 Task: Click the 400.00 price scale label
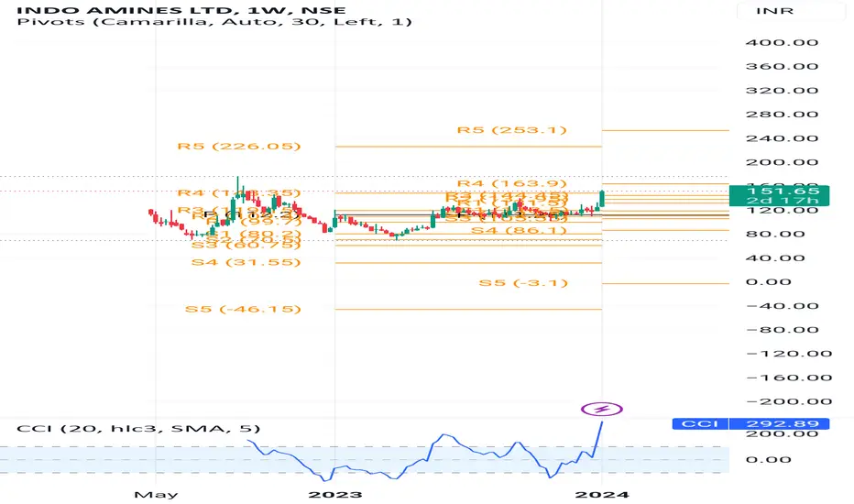pyautogui.click(x=782, y=42)
